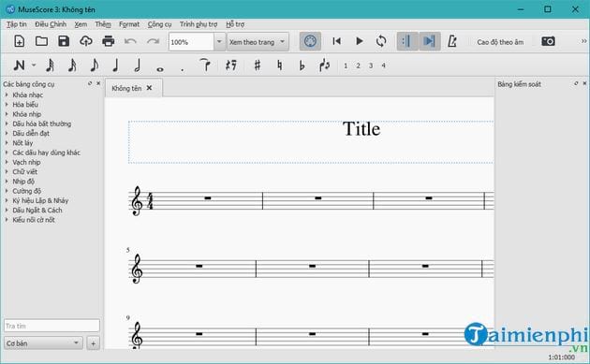Select the 16th note duration
Screen dimensions: 590x364
(x=72, y=66)
